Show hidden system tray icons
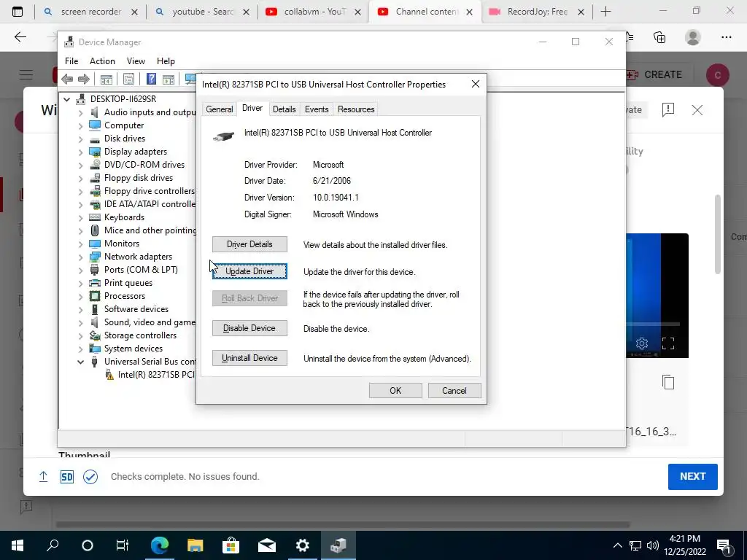 pyautogui.click(x=617, y=545)
